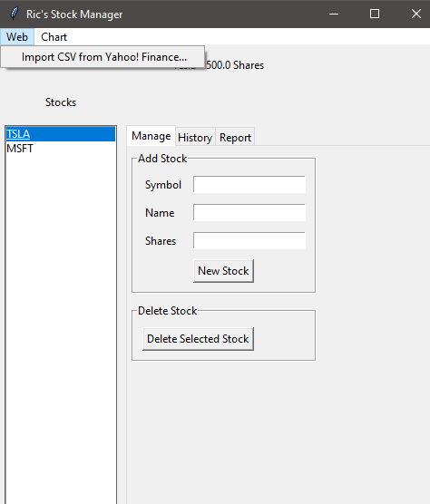Viewport: 430px width, 504px height.
Task: Click the feather app icon in title bar
Action: click(x=14, y=14)
